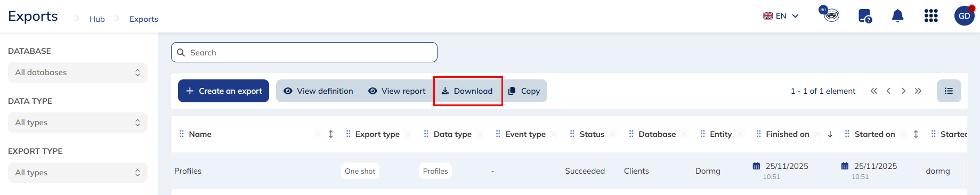
Task: Grab the Entity column drag handle
Action: (x=702, y=134)
